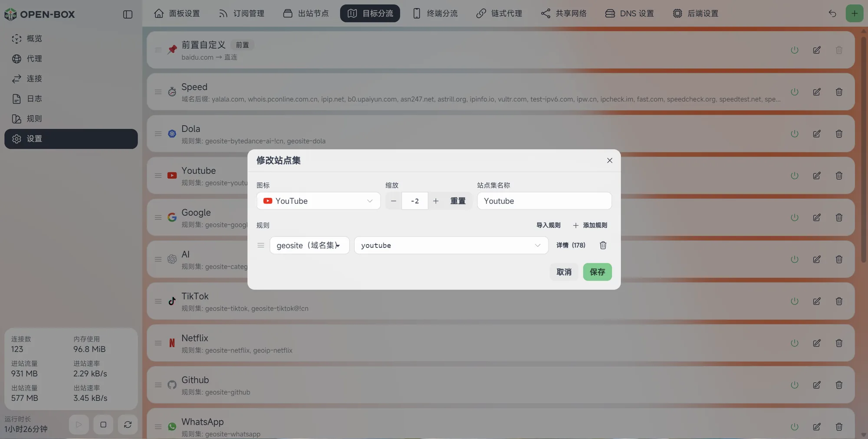Click 导入规则 in the dialog

pos(548,225)
